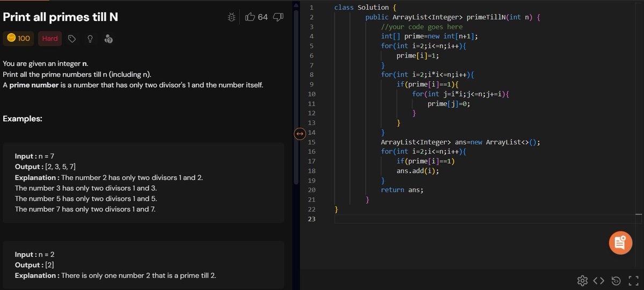This screenshot has width=644, height=290.
Task: Show problem topic tags icon
Action: pos(72,39)
